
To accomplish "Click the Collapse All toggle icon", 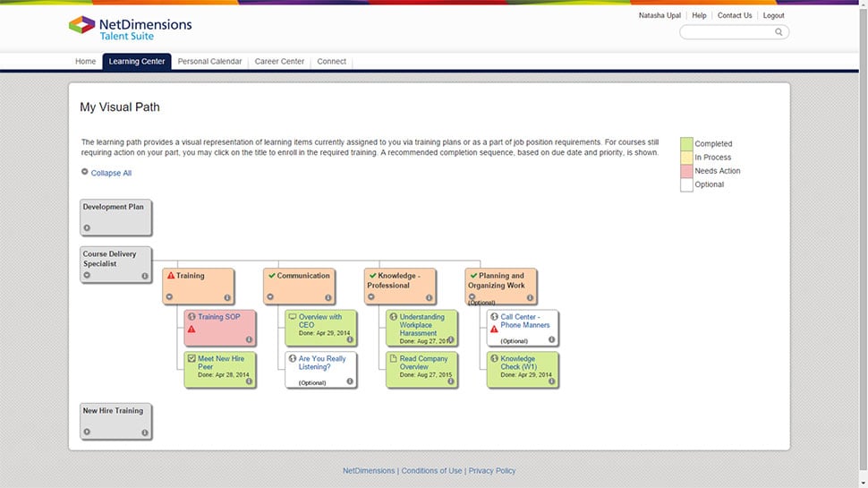I will coord(85,172).
